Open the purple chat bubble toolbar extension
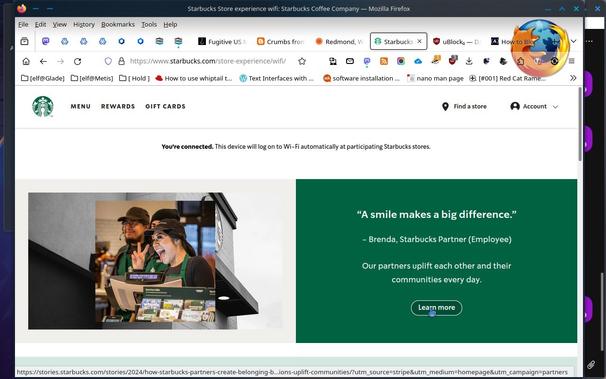Image resolution: width=606 pixels, height=379 pixels. (367, 61)
